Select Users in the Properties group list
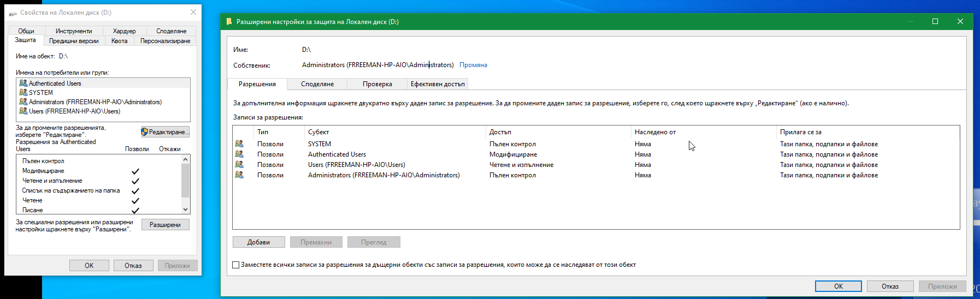This screenshot has height=299, width=980. (103, 111)
